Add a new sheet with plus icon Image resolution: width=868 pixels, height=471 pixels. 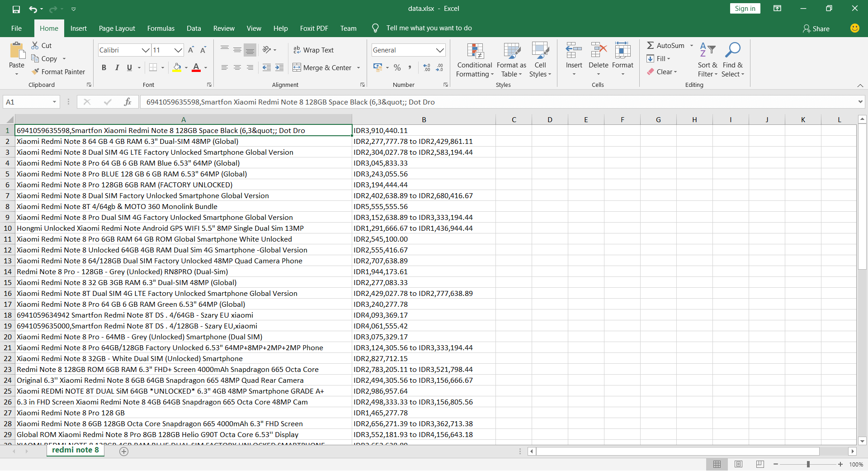[124, 451]
